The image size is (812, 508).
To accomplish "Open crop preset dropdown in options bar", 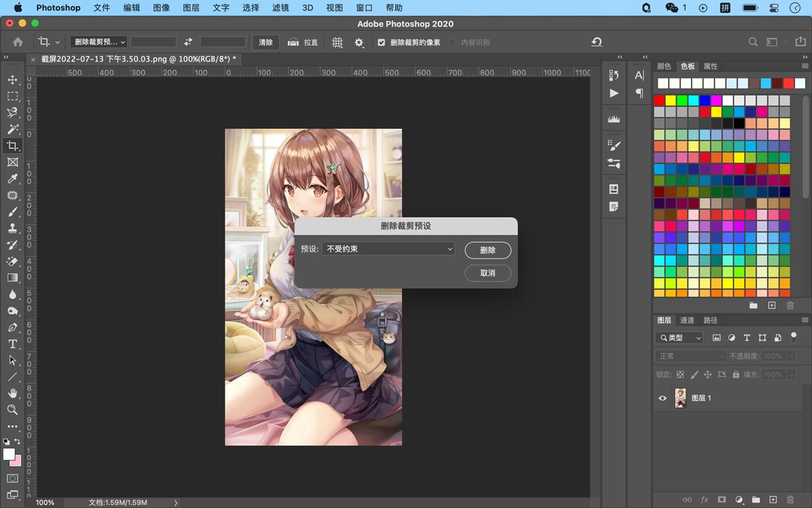I will pyautogui.click(x=99, y=42).
